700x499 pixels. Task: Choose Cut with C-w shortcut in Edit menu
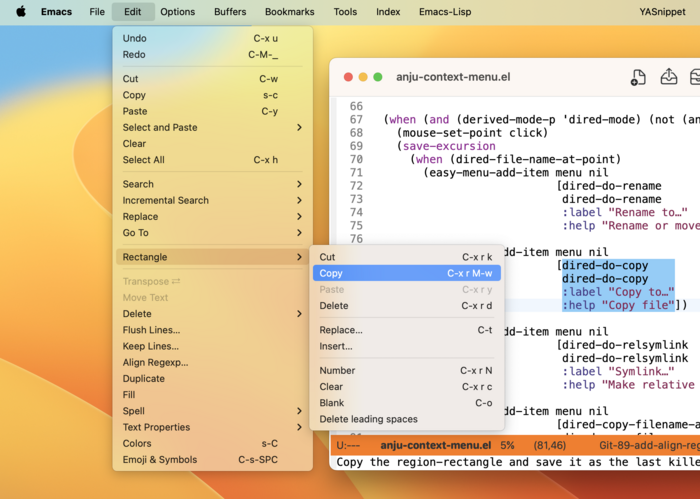click(212, 79)
